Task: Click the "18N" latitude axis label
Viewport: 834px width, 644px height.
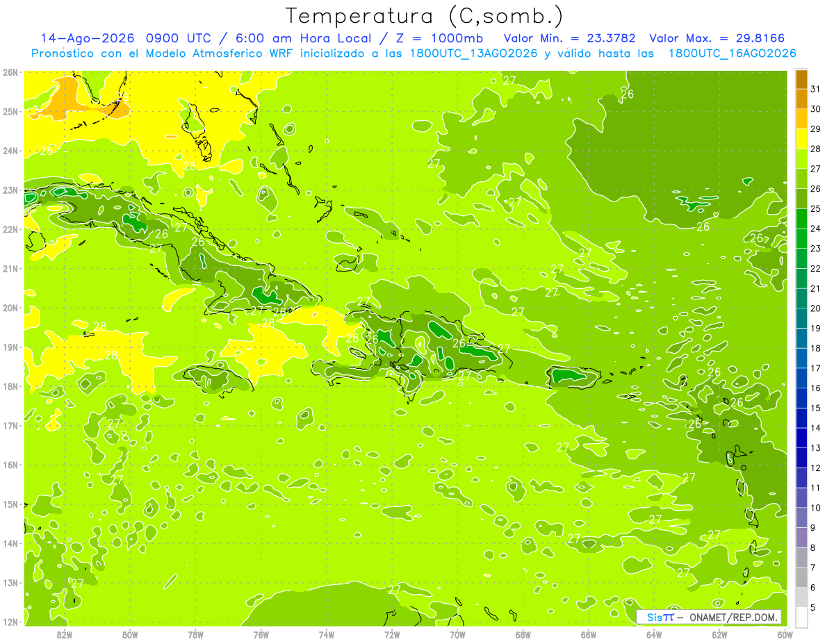Action: click(x=10, y=386)
